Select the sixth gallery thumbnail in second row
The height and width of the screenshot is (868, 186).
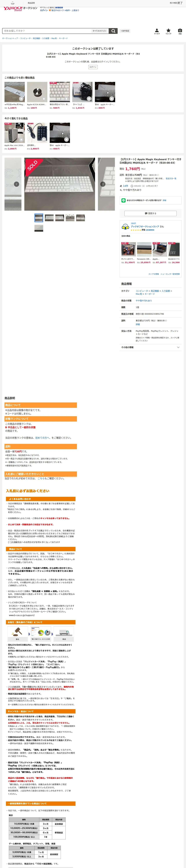[x=39, y=228]
